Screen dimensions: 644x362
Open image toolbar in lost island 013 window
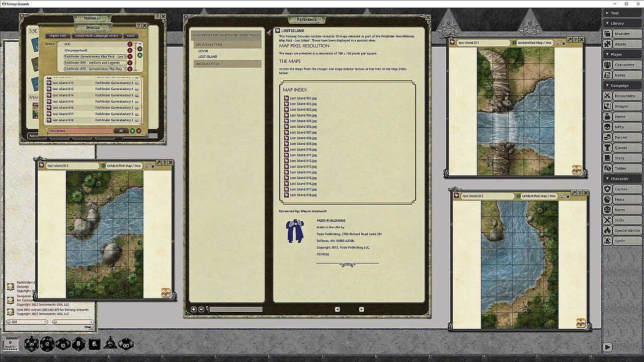click(x=166, y=293)
